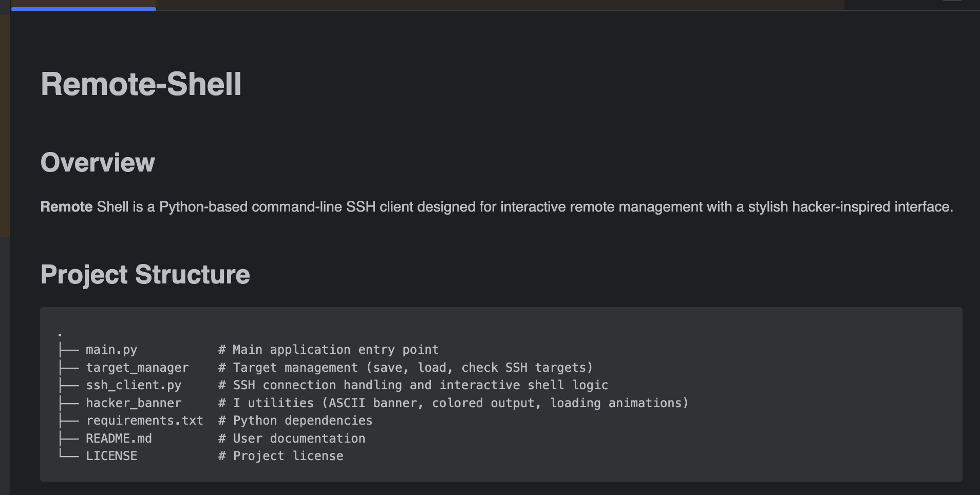Click the active tab with blue underline

pos(84,5)
